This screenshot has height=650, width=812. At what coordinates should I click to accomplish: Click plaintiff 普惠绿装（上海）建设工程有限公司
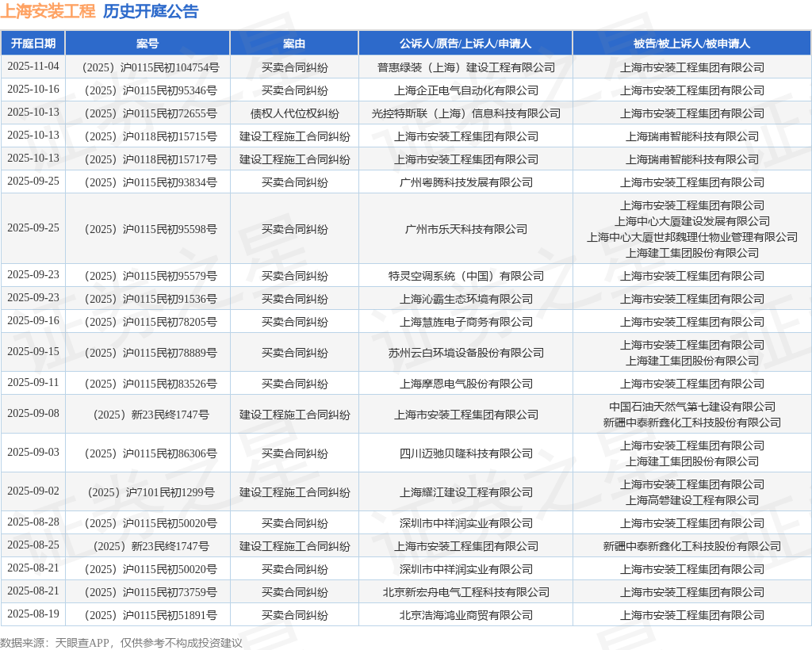pyautogui.click(x=466, y=67)
